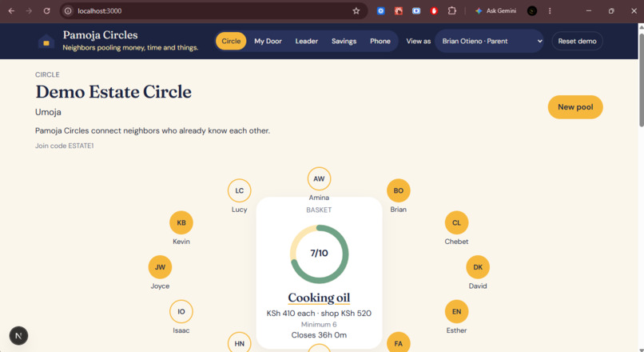Click the Umoja subtitle text
The height and width of the screenshot is (352, 644).
[48, 112]
